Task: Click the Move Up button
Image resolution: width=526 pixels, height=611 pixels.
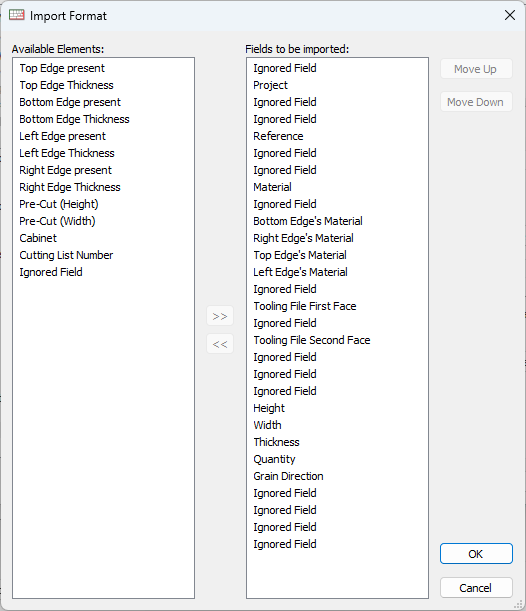Action: pos(476,69)
